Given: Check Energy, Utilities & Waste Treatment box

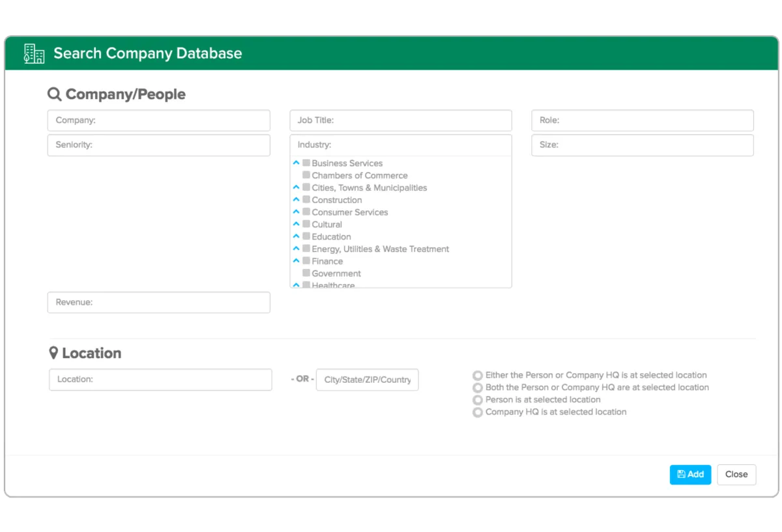Looking at the screenshot, I should tap(306, 248).
